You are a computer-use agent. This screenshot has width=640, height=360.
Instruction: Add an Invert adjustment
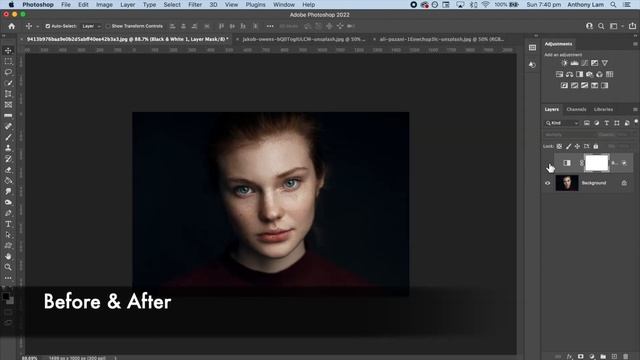tap(564, 85)
